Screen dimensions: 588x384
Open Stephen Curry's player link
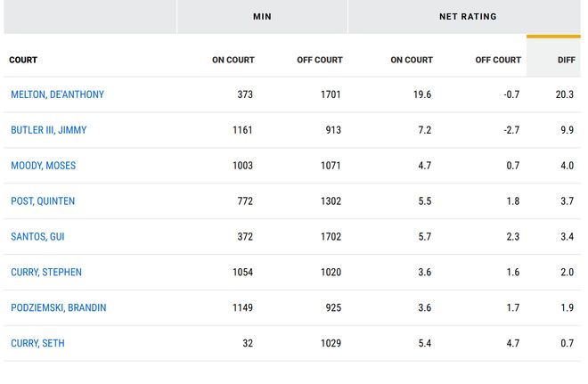click(x=45, y=273)
